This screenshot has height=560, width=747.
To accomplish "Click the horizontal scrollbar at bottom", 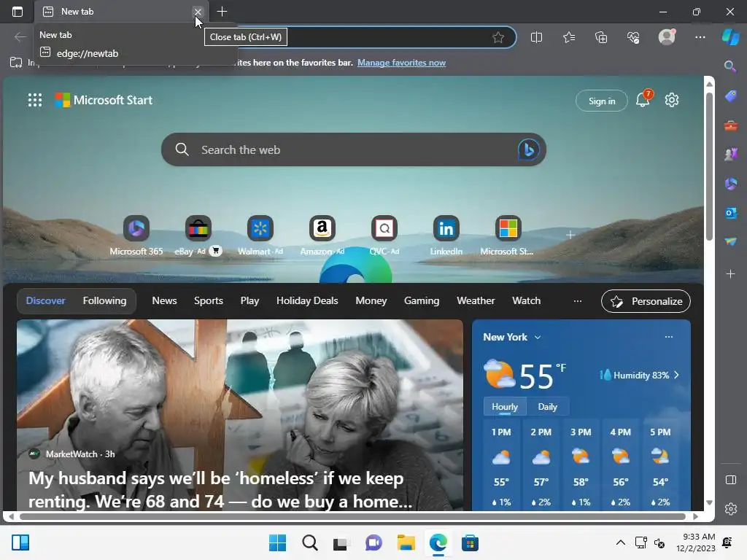I will pos(352,516).
